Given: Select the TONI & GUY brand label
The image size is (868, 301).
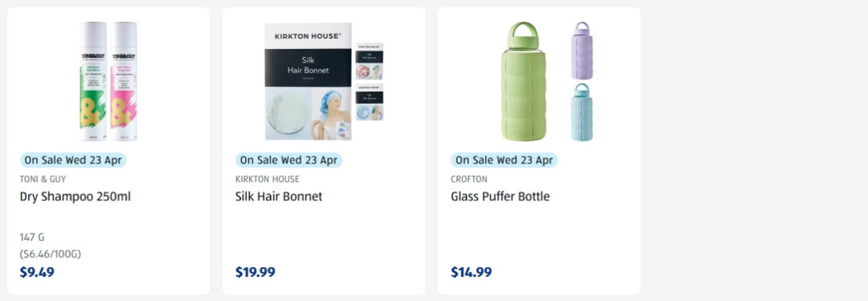Looking at the screenshot, I should pos(43,179).
